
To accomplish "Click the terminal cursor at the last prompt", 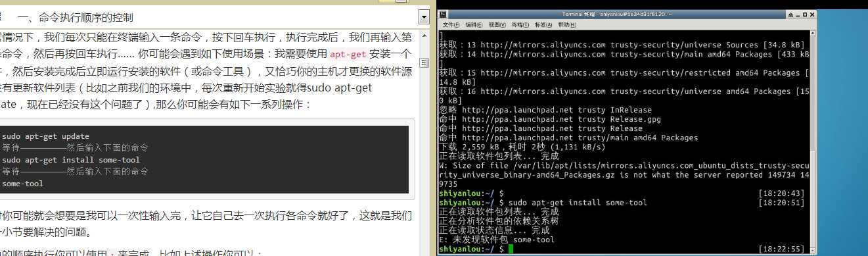I will 511,249.
